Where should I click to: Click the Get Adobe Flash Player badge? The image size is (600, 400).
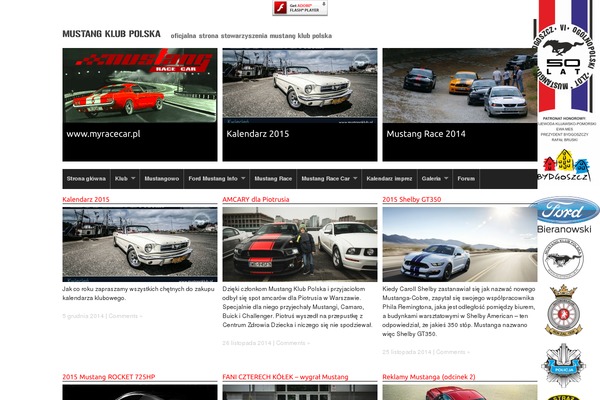click(300, 8)
